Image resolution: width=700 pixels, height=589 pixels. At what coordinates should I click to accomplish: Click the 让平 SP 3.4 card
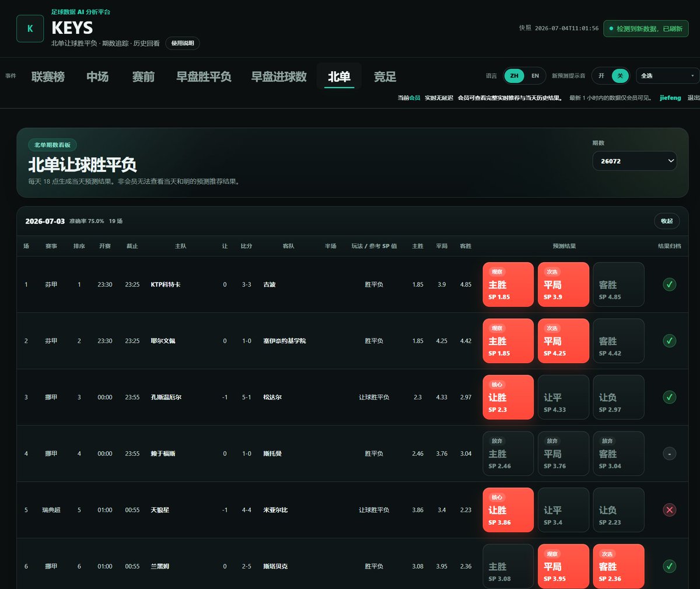click(x=563, y=510)
